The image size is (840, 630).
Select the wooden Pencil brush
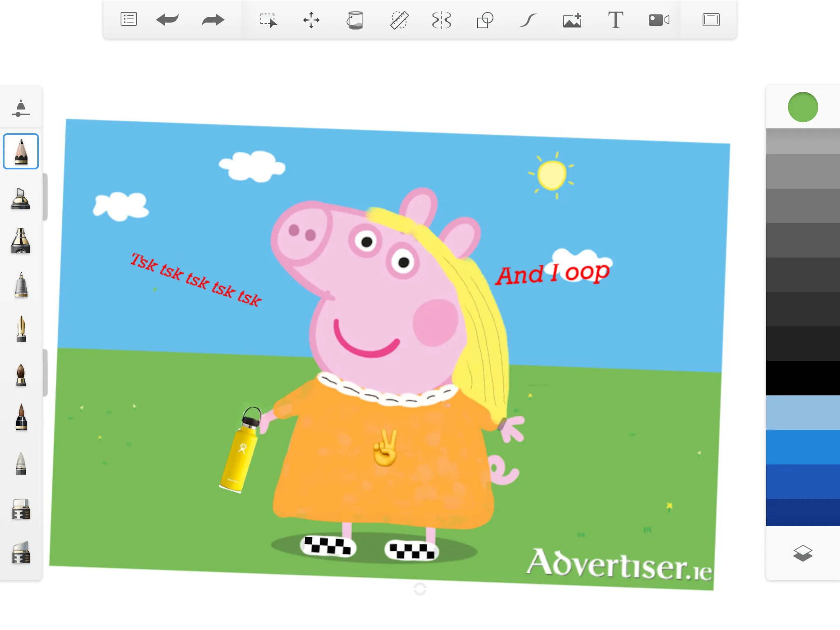pyautogui.click(x=21, y=151)
